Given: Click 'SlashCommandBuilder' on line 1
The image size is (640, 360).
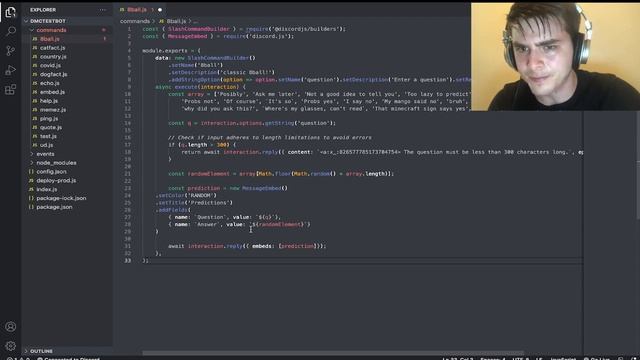Looking at the screenshot, I should click(199, 29).
